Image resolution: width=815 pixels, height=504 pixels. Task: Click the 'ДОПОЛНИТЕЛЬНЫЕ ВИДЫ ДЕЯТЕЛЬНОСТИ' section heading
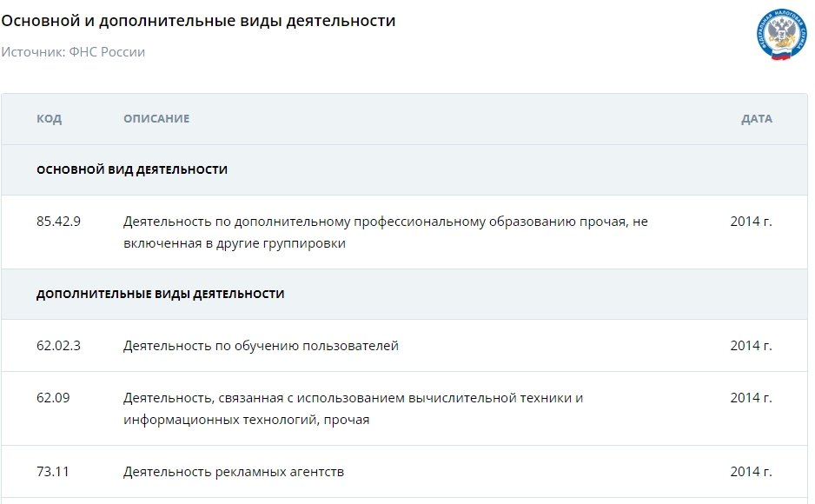161,295
